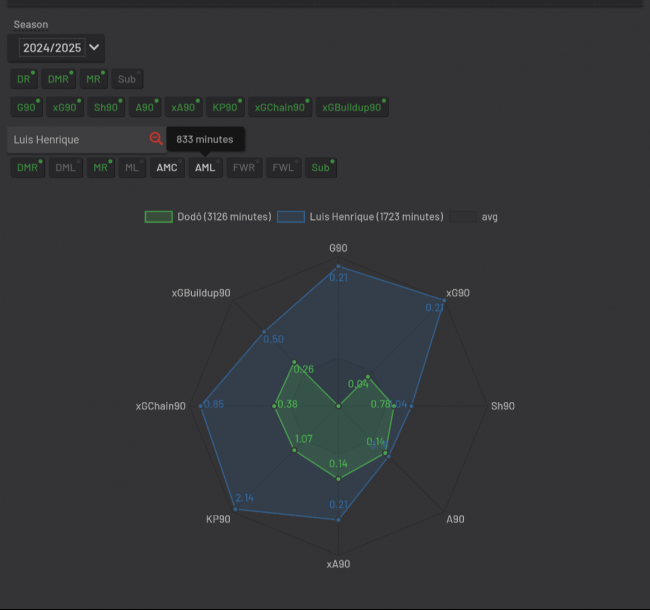650x610 pixels.
Task: Toggle the xGChain90 metric button
Action: [280, 107]
